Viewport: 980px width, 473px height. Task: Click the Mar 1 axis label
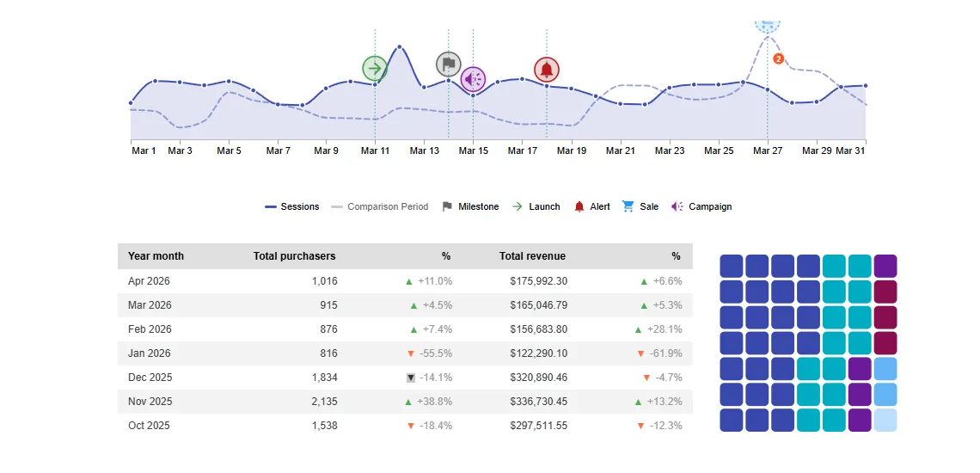[x=144, y=150]
